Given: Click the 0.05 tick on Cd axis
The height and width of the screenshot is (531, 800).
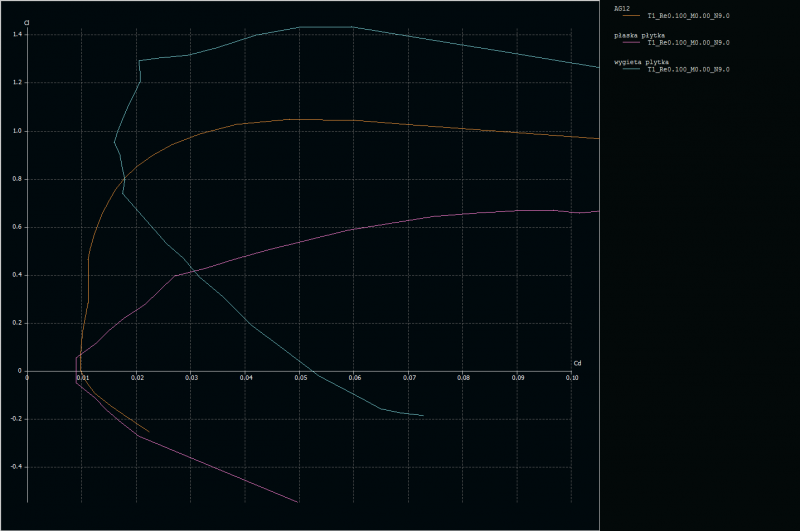Looking at the screenshot, I should [x=300, y=378].
